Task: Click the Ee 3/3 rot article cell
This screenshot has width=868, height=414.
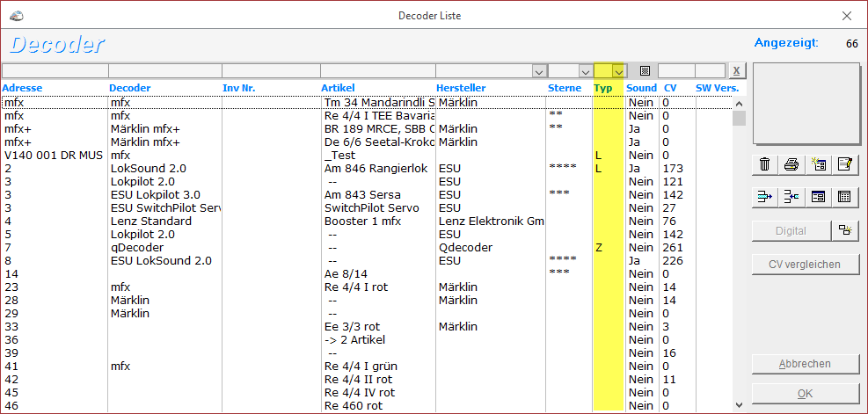Action: [352, 327]
